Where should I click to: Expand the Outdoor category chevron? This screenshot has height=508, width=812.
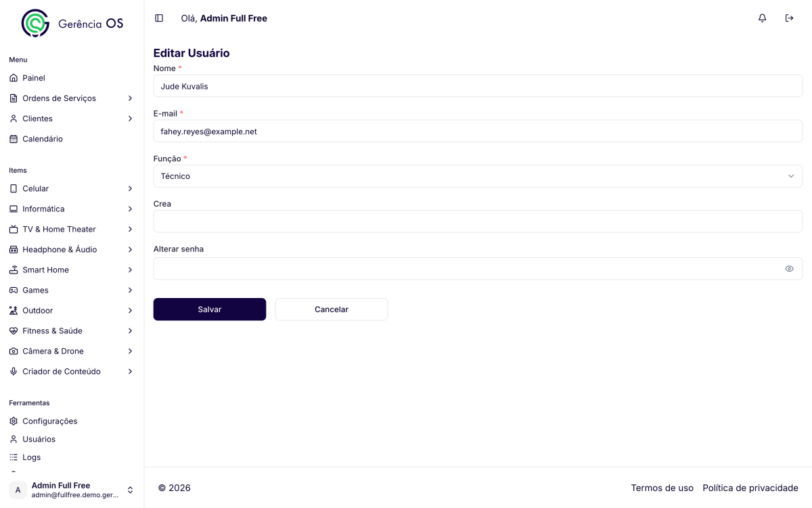pos(130,310)
